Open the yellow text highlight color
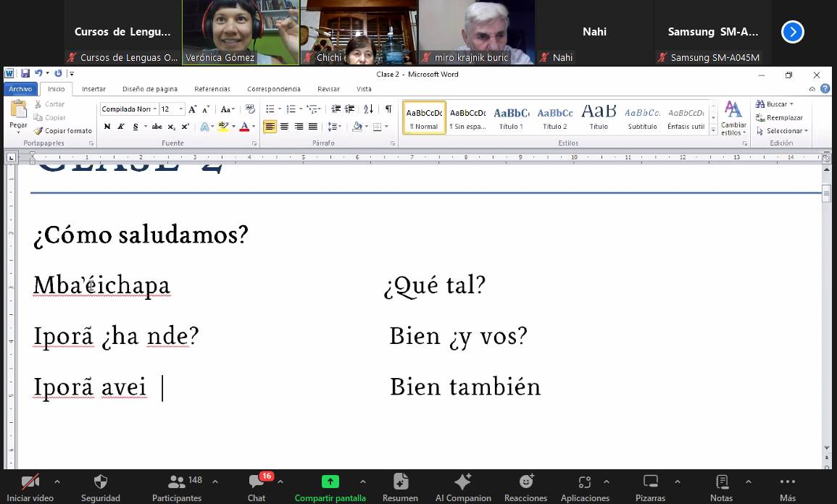Viewport: 837px width, 504px height. pyautogui.click(x=223, y=127)
